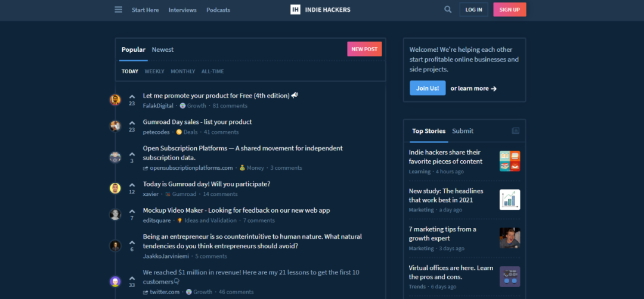Open the search magnifier icon
The width and height of the screenshot is (644, 299).
(x=448, y=10)
